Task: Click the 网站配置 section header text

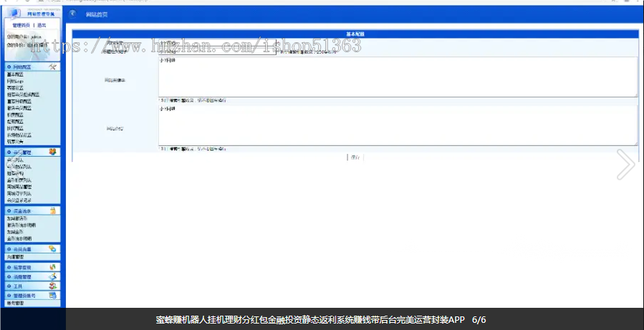Action: [x=22, y=67]
